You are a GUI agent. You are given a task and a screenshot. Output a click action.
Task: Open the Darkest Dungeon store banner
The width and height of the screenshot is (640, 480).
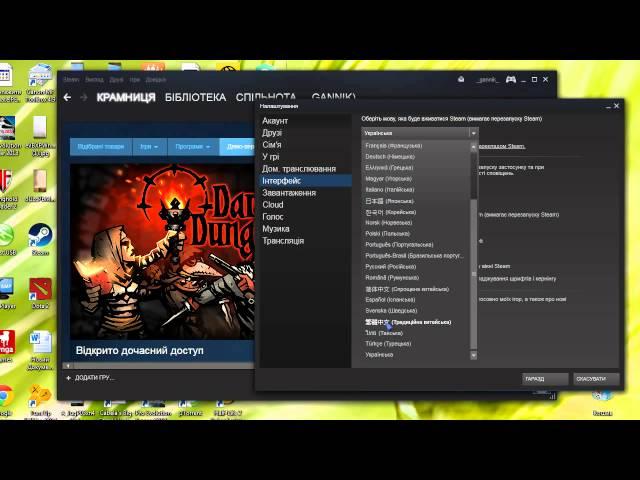(162, 252)
